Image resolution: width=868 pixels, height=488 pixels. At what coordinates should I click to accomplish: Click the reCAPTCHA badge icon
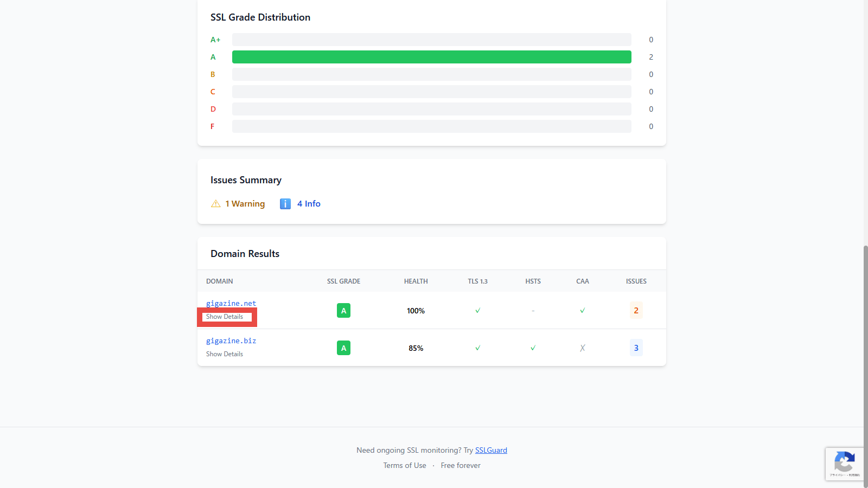pyautogui.click(x=844, y=463)
